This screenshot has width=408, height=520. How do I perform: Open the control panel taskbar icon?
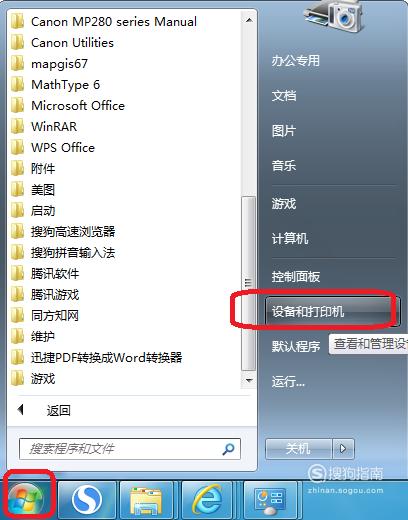[x=270, y=500]
